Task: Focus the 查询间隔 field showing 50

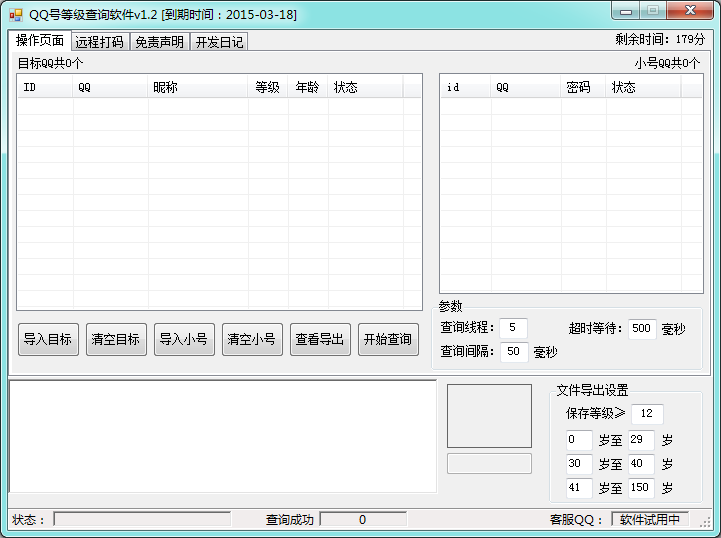Action: tap(514, 352)
